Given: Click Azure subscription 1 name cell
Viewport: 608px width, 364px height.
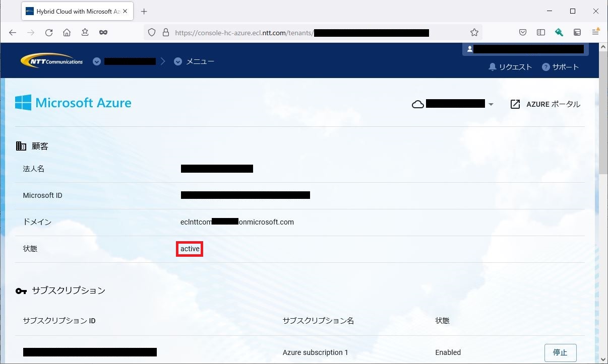Looking at the screenshot, I should pos(316,352).
